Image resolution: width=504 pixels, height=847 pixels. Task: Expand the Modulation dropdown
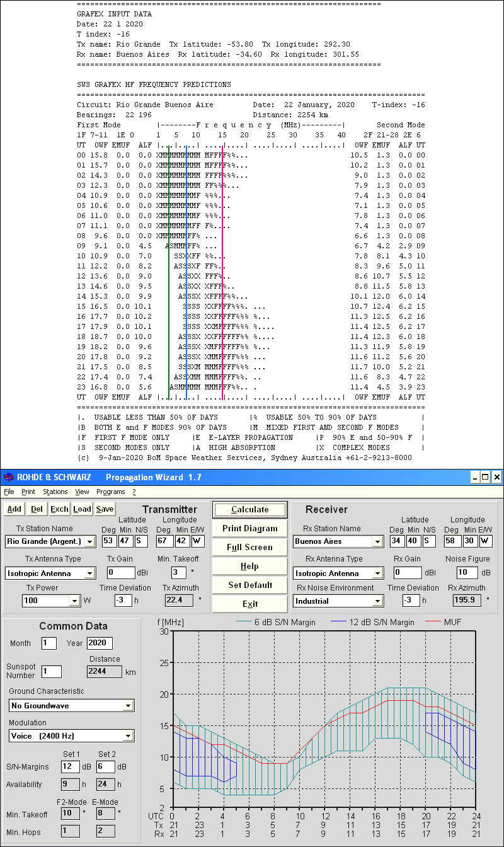coord(129,736)
